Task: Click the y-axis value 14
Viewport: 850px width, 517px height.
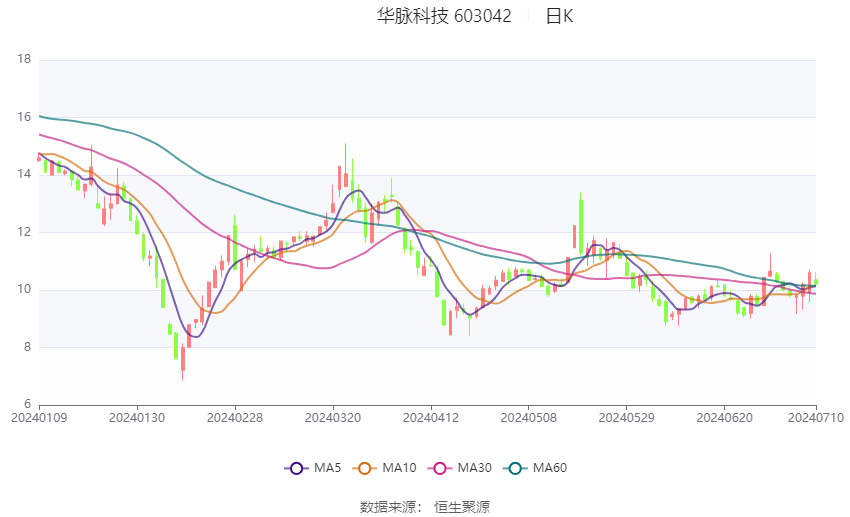Action: [24, 175]
